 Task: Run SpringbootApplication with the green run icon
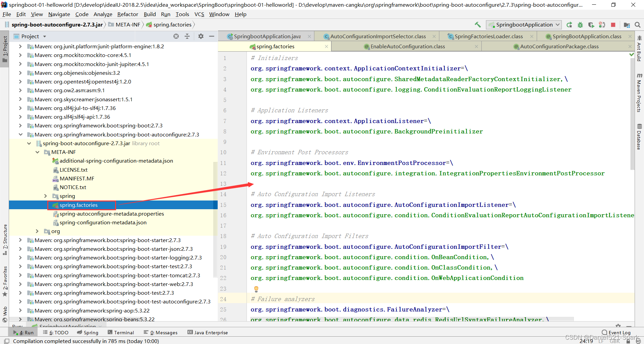pyautogui.click(x=569, y=25)
